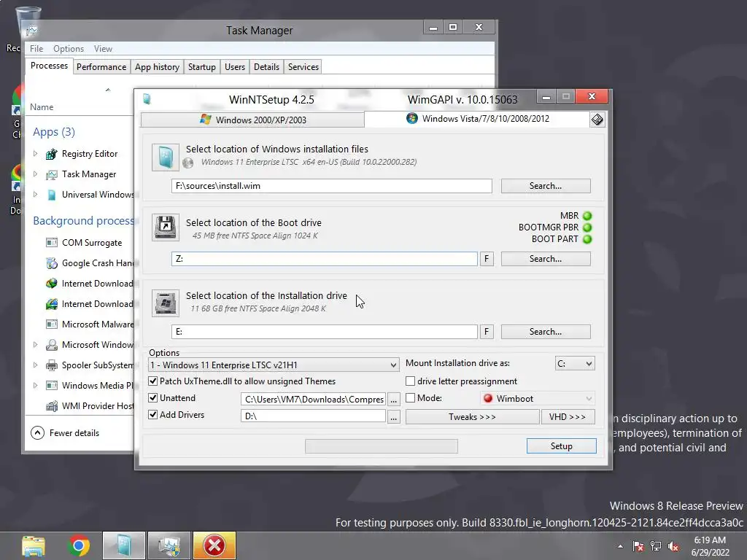Click the Installation drive icon

coord(166,303)
